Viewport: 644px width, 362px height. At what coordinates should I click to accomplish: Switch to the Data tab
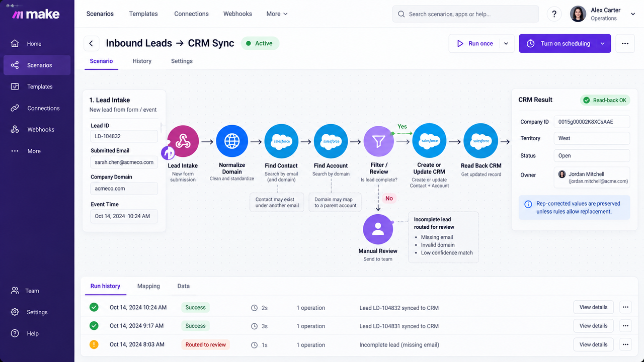tap(184, 286)
